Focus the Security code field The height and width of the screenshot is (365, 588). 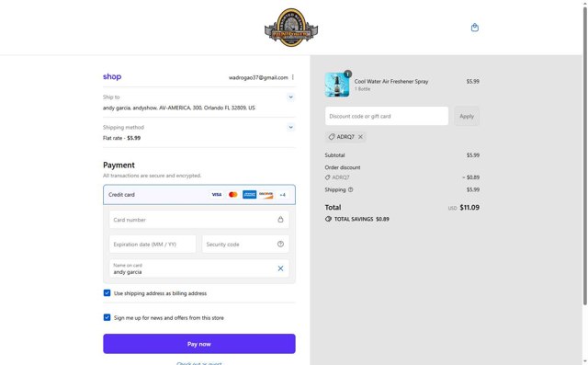point(245,245)
